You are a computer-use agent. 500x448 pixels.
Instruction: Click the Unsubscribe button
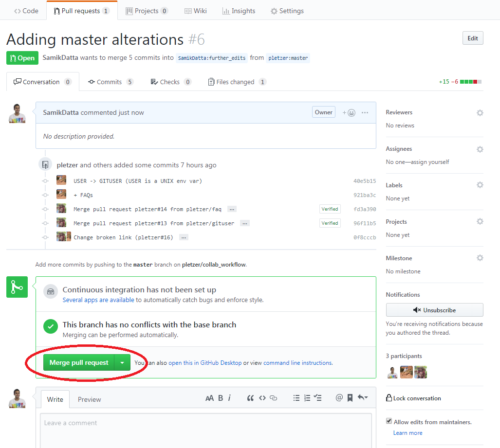(434, 310)
